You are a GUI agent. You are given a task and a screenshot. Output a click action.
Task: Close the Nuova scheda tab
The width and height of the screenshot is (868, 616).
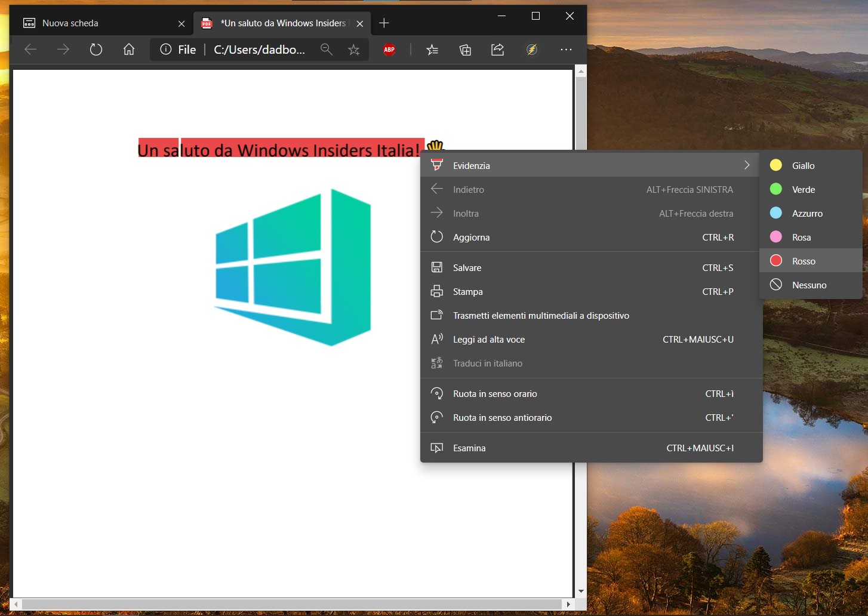(181, 24)
